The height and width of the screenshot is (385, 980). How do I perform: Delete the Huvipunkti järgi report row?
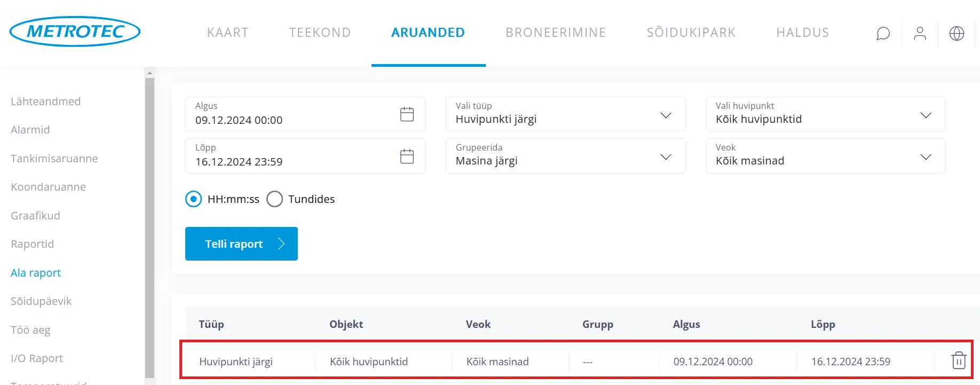(x=959, y=360)
